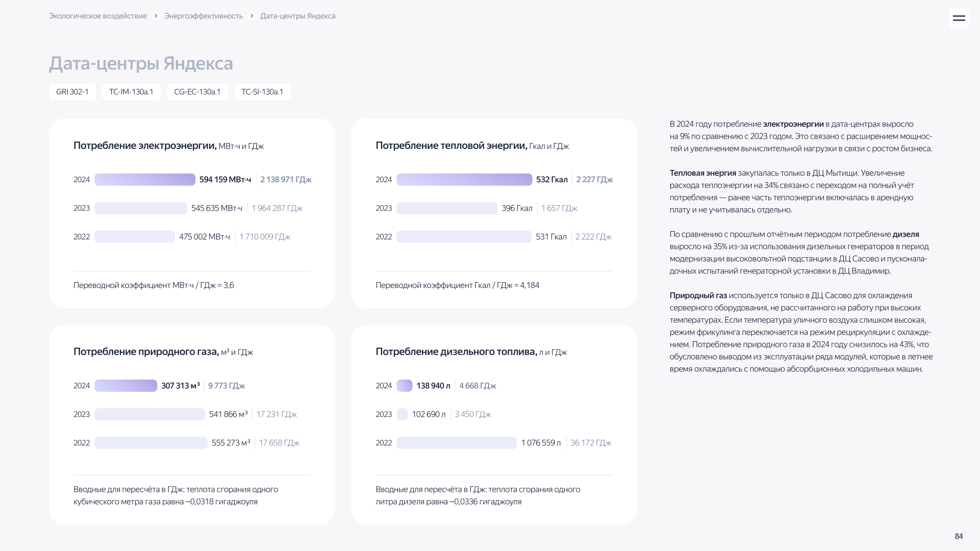Open the GRI 302-1 tag

pyautogui.click(x=73, y=92)
